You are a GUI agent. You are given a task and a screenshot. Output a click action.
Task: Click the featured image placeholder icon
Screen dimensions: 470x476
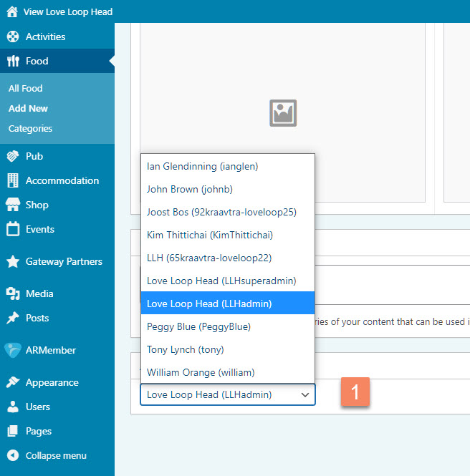pos(283,113)
